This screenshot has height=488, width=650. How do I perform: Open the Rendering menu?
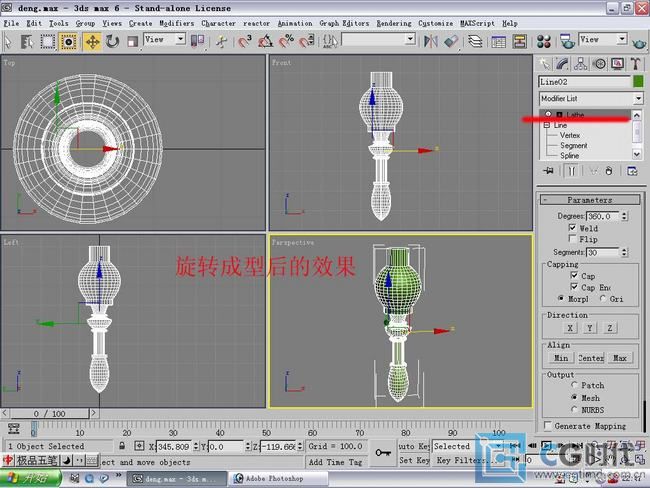[394, 23]
